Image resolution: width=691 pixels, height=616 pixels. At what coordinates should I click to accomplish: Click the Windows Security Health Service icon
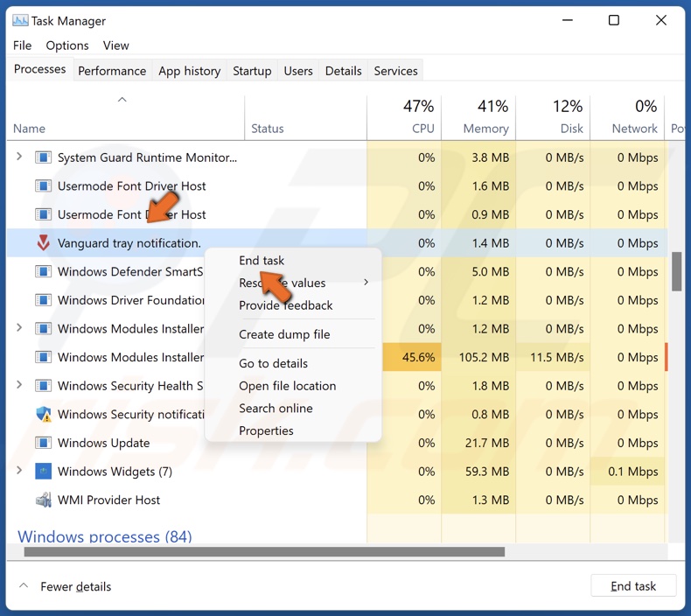click(43, 386)
